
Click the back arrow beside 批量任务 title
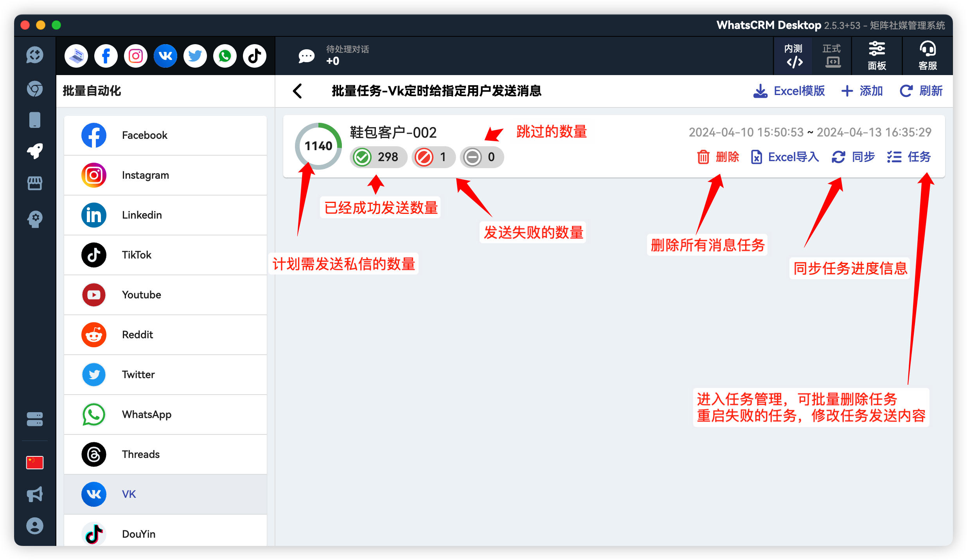(297, 91)
